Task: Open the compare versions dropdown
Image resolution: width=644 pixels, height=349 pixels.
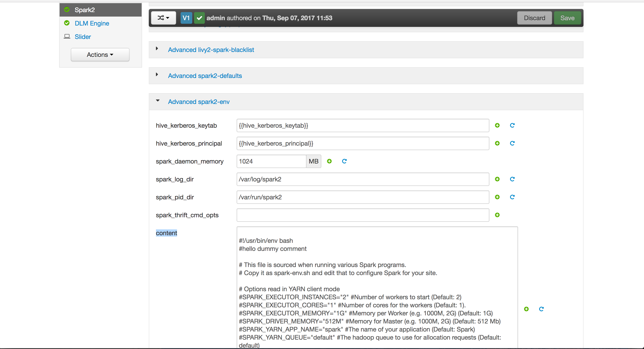Action: [x=163, y=18]
